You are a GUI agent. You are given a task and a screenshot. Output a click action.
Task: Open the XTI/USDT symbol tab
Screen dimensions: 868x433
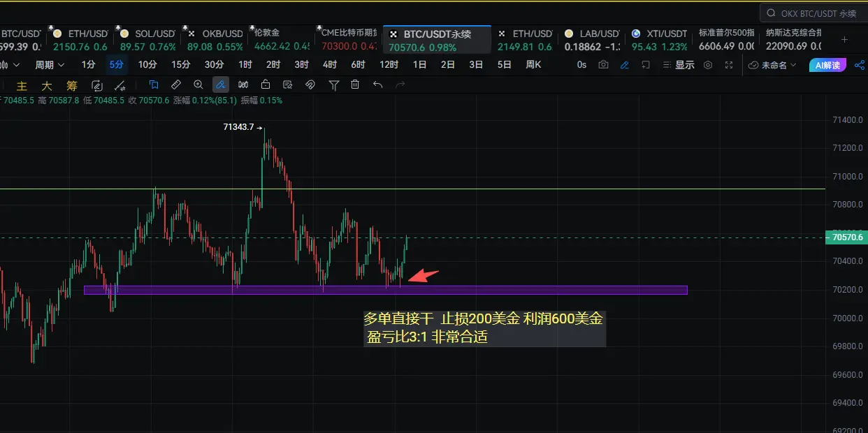[660, 40]
